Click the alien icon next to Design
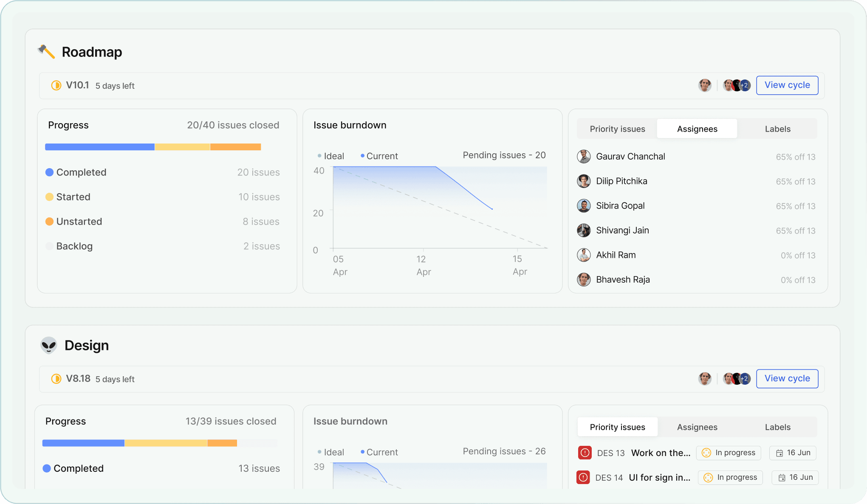Viewport: 867px width, 504px height. (48, 345)
